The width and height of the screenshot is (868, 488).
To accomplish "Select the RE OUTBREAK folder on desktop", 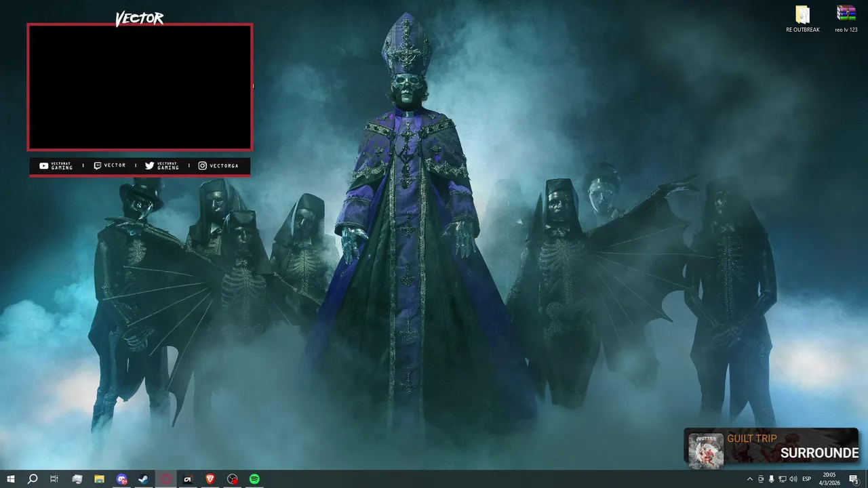I will pyautogui.click(x=803, y=20).
